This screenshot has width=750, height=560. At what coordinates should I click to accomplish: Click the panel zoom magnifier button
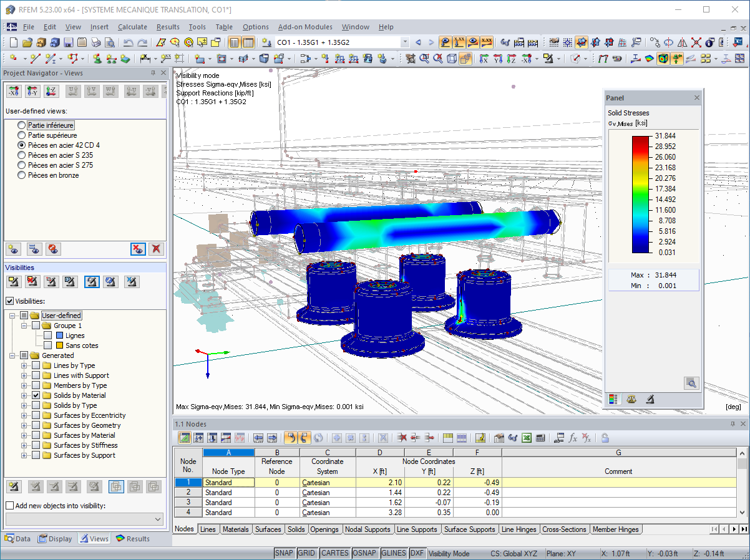click(690, 383)
